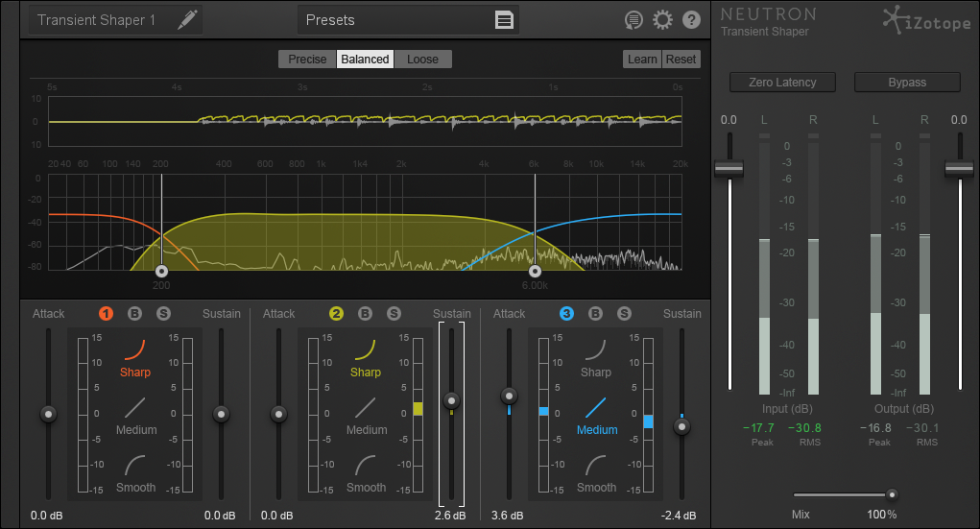Click the output RMS reading -30.1
980x529 pixels.
[921, 427]
